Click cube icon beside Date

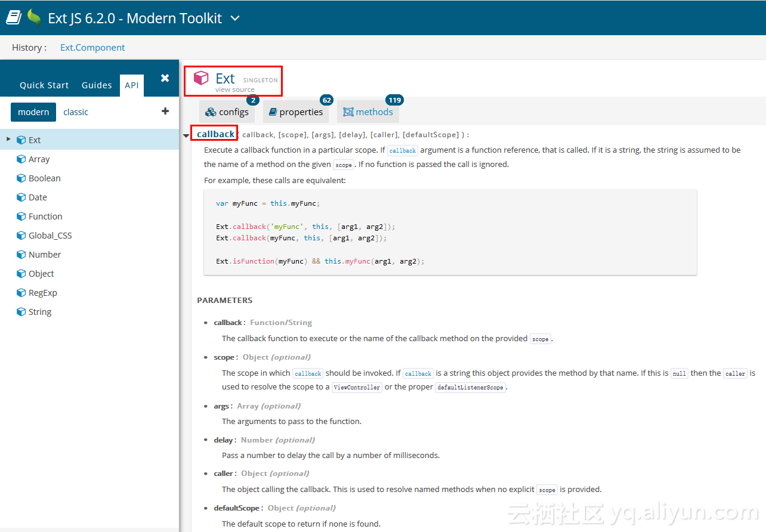click(x=21, y=197)
